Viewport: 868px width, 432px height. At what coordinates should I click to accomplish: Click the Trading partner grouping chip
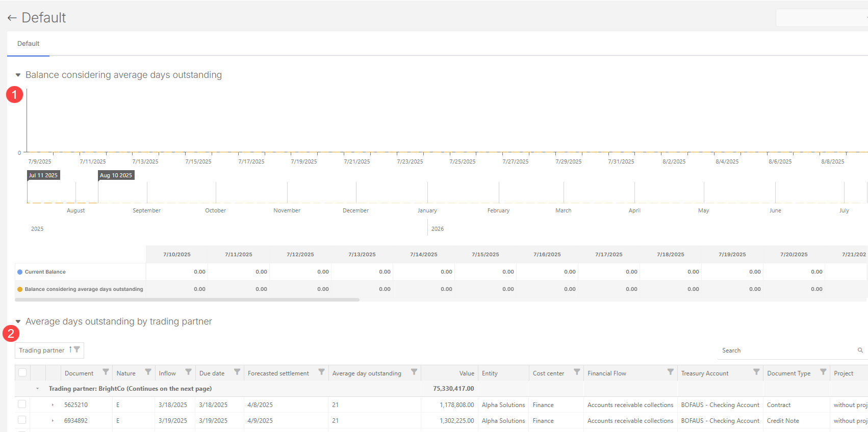(x=42, y=350)
